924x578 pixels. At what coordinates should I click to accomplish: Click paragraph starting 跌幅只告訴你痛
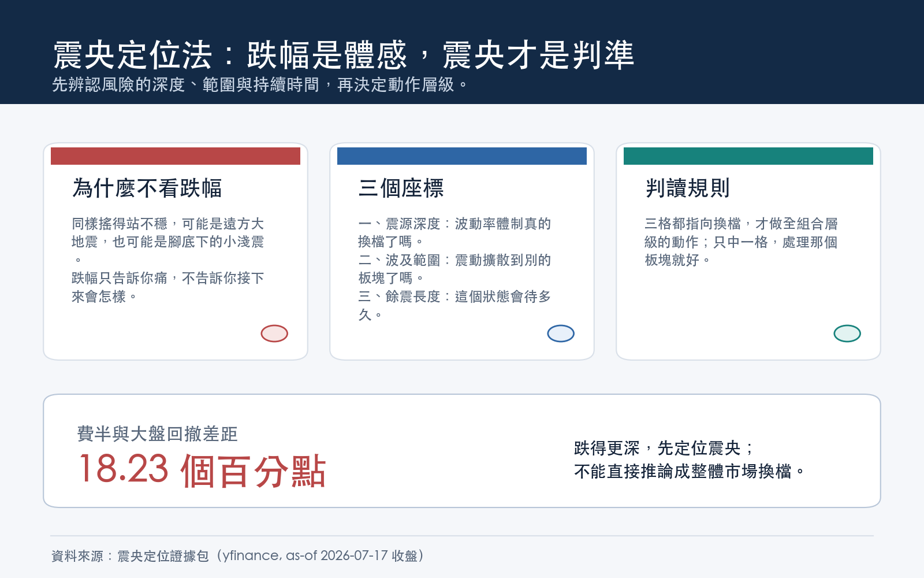coord(168,287)
